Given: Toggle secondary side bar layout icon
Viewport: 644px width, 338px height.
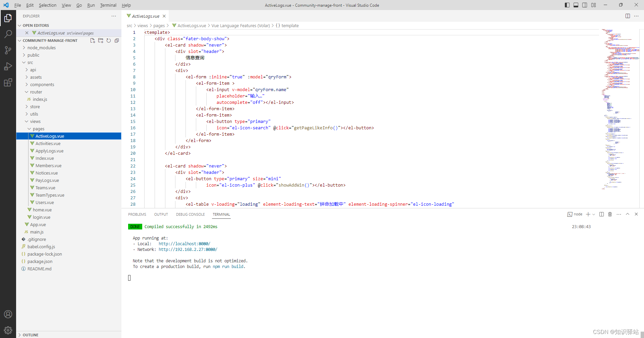Looking at the screenshot, I should (585, 5).
